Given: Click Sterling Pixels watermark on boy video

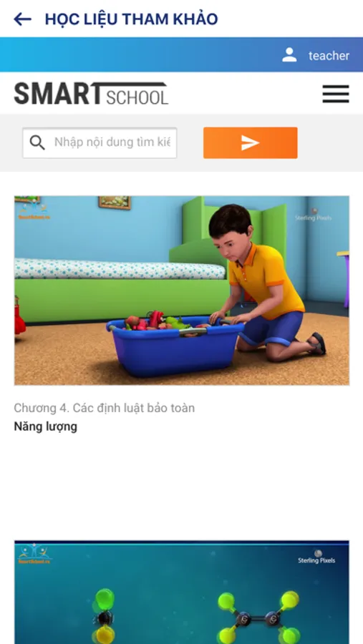Looking at the screenshot, I should point(314,215).
